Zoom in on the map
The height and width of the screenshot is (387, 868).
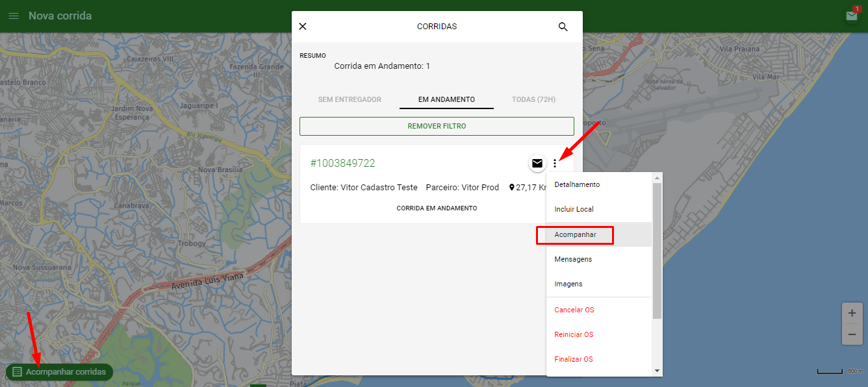click(852, 313)
